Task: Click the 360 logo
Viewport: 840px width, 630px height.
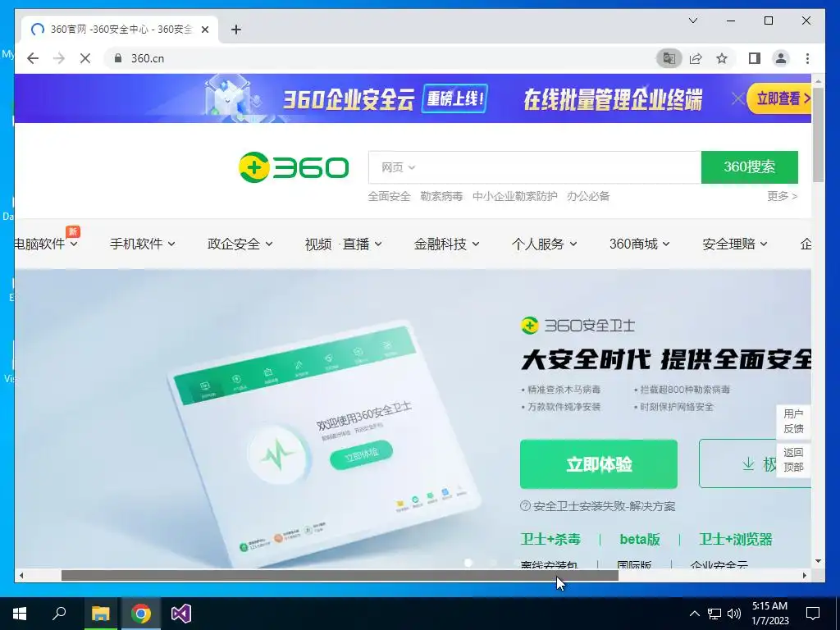Action: [294, 167]
